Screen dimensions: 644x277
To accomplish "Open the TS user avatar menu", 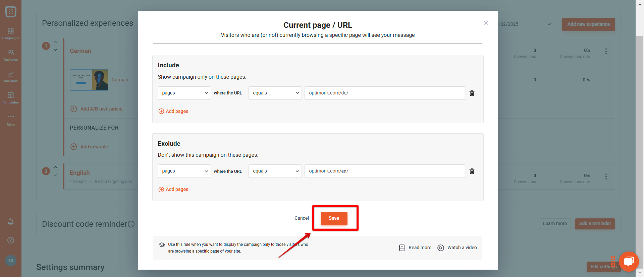I will tap(11, 261).
